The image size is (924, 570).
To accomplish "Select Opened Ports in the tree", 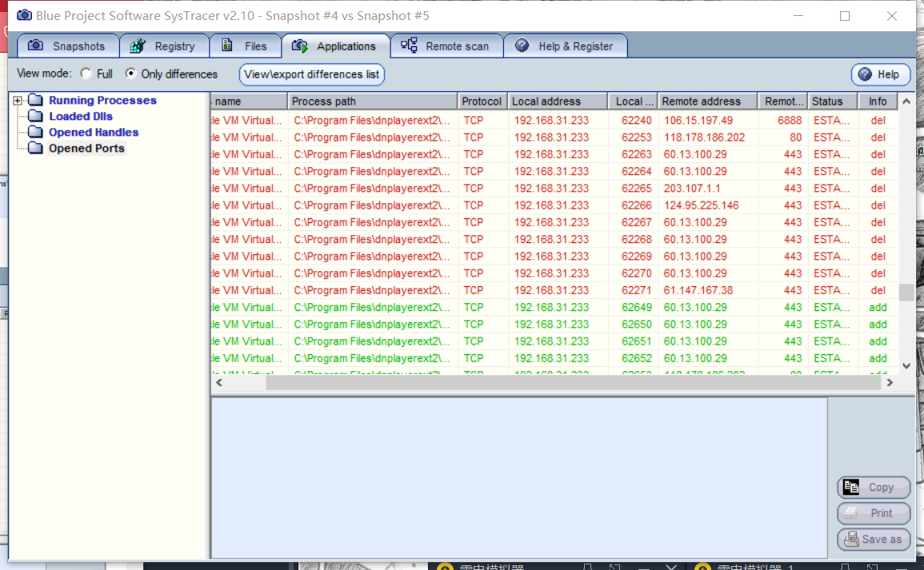I will point(86,148).
